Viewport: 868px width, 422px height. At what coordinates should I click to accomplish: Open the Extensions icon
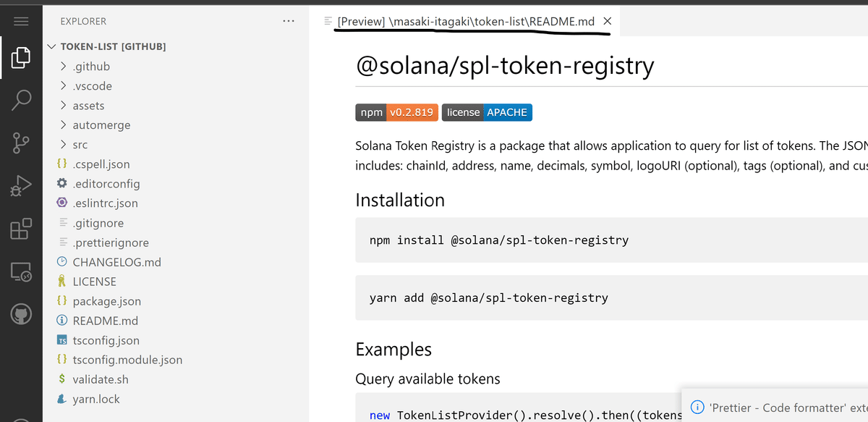pos(21,229)
